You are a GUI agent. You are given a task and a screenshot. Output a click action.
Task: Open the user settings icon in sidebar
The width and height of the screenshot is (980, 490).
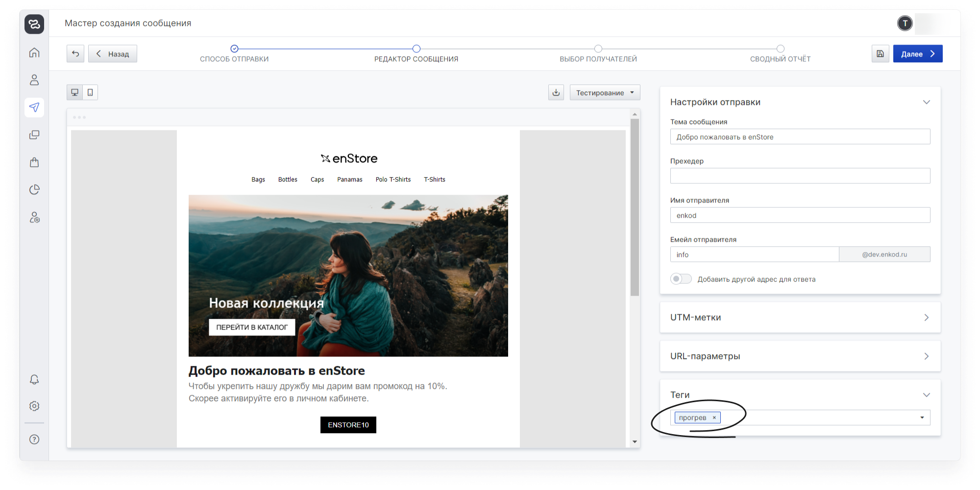click(x=34, y=217)
